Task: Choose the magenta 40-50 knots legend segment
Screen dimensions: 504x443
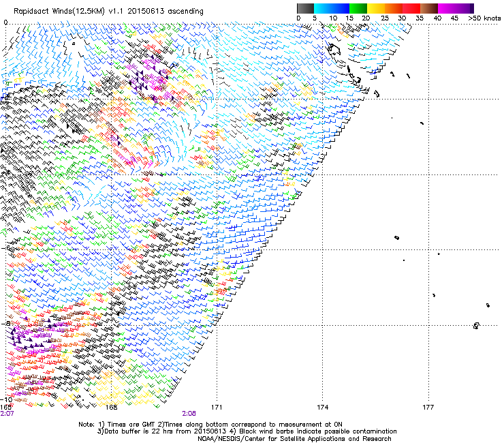Action: click(x=454, y=8)
